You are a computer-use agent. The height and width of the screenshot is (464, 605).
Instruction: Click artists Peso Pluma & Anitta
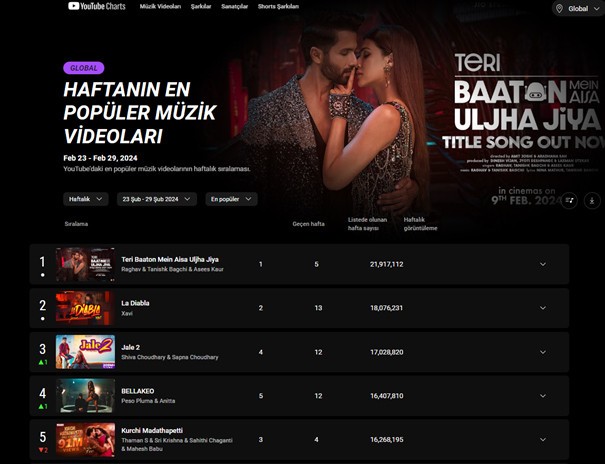click(148, 401)
